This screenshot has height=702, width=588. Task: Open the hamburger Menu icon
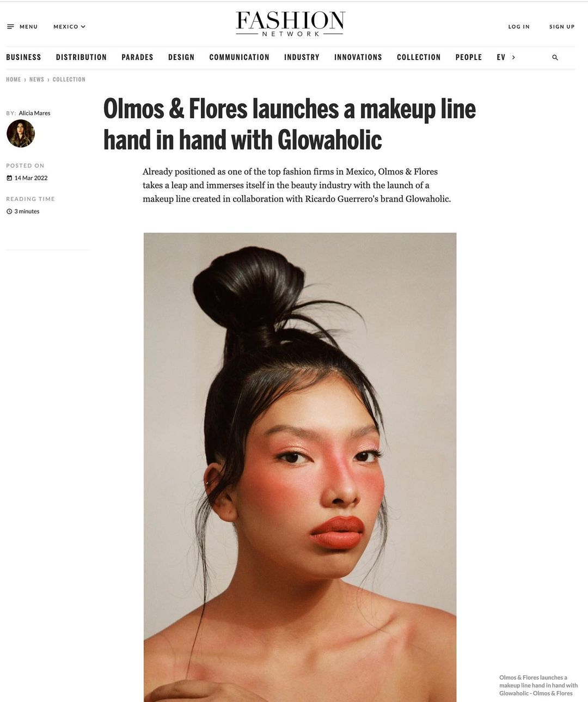click(10, 27)
